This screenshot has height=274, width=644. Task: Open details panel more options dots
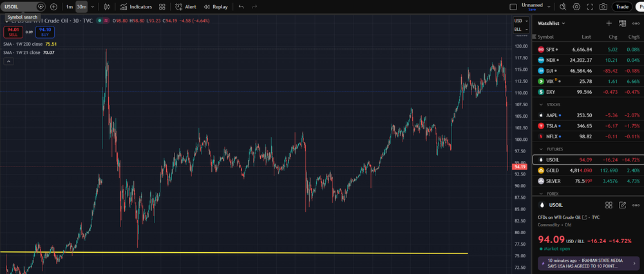click(636, 205)
